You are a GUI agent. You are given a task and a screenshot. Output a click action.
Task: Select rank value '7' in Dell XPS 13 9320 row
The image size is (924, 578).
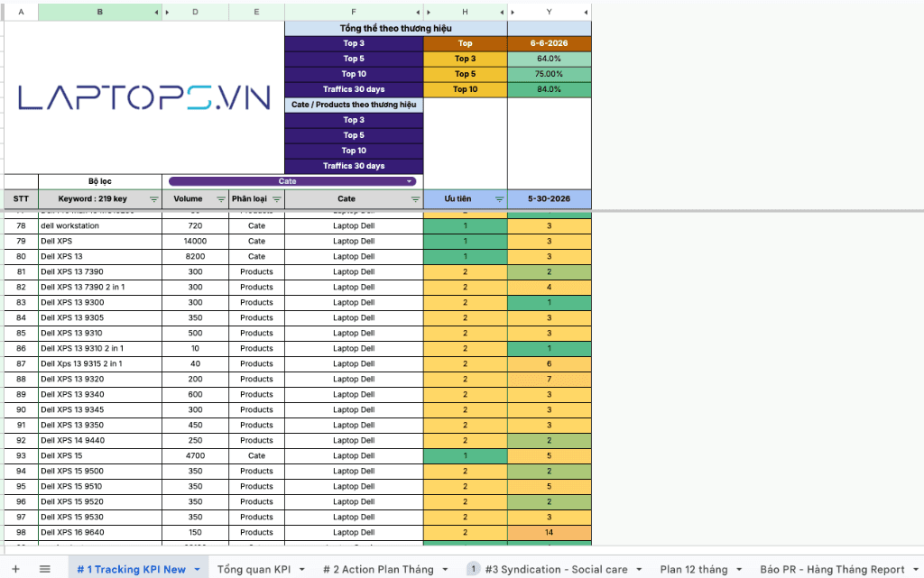(550, 379)
